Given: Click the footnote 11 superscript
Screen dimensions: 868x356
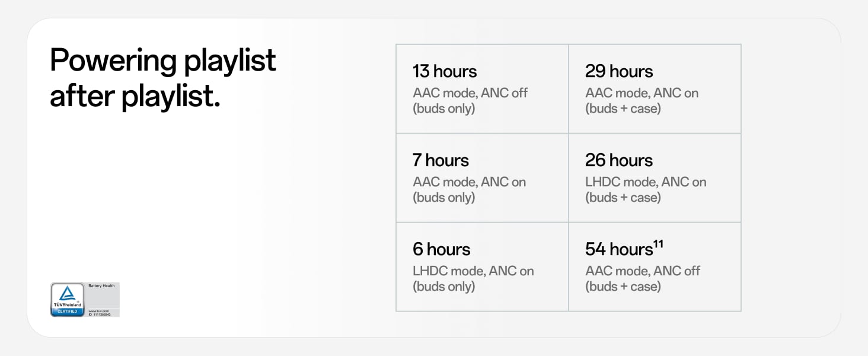Looking at the screenshot, I should click(x=659, y=244).
